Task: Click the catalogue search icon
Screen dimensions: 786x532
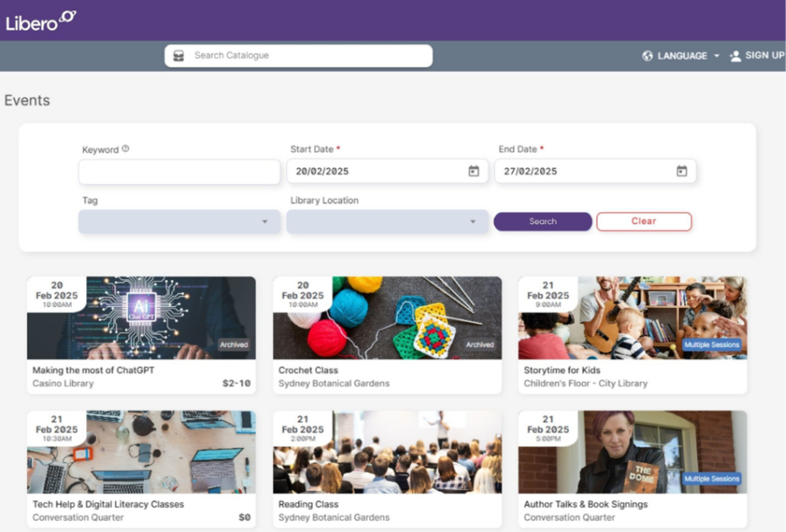Action: (x=179, y=56)
